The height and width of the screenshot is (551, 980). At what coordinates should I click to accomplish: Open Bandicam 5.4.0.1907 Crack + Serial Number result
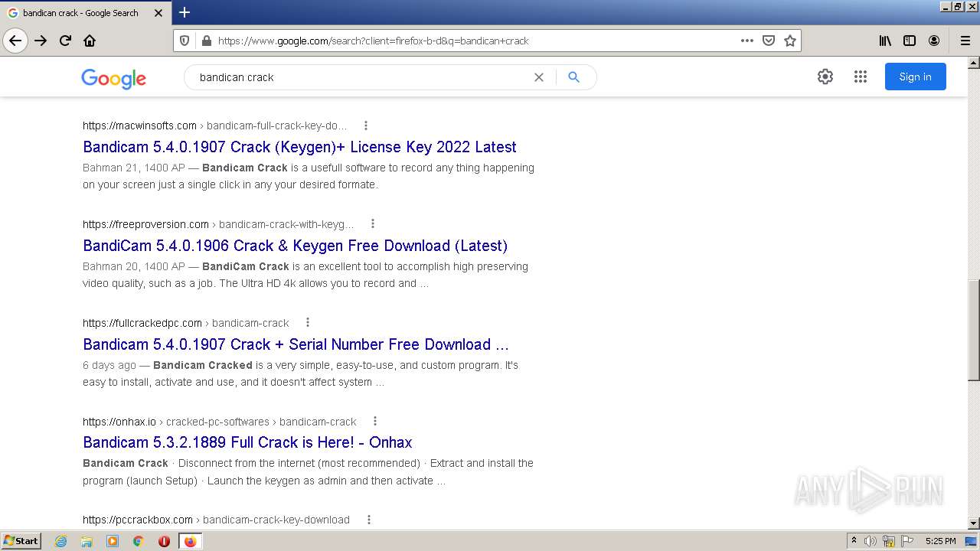pyautogui.click(x=296, y=344)
